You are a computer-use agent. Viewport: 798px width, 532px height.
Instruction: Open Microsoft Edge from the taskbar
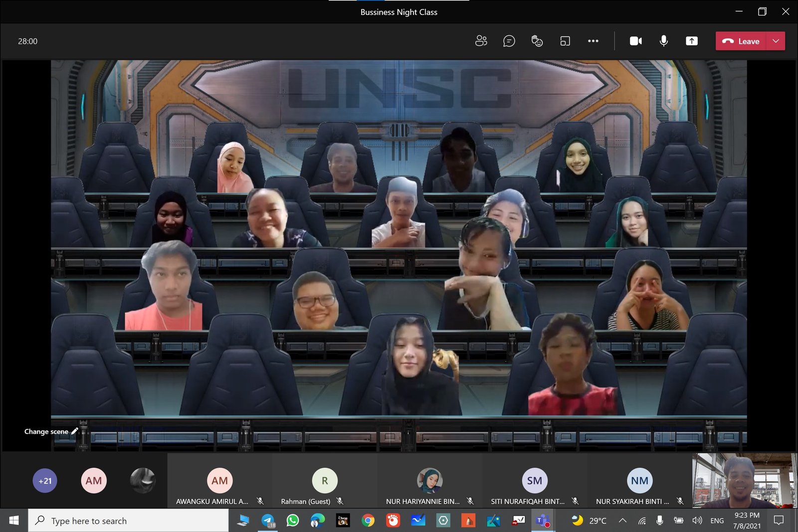318,521
